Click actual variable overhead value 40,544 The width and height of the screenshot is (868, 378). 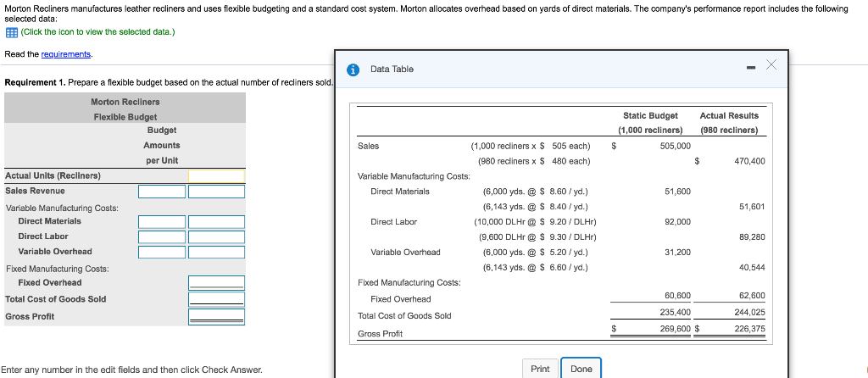[752, 267]
